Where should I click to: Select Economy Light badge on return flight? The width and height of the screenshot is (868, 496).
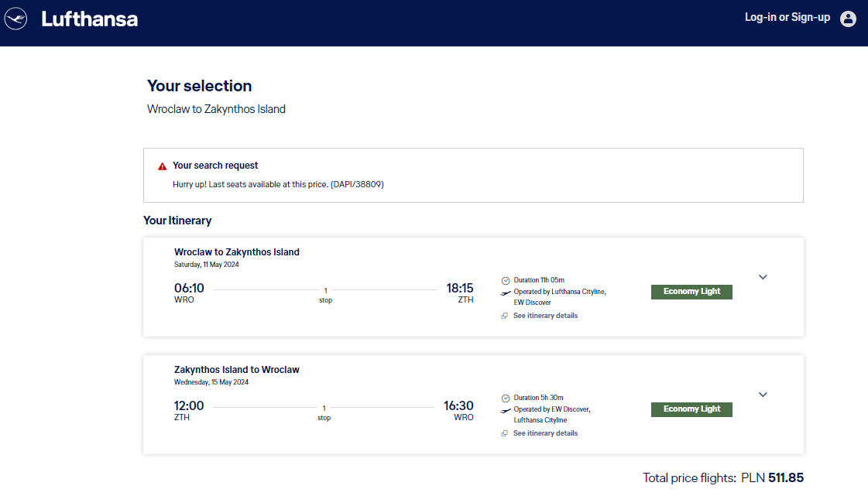(691, 409)
